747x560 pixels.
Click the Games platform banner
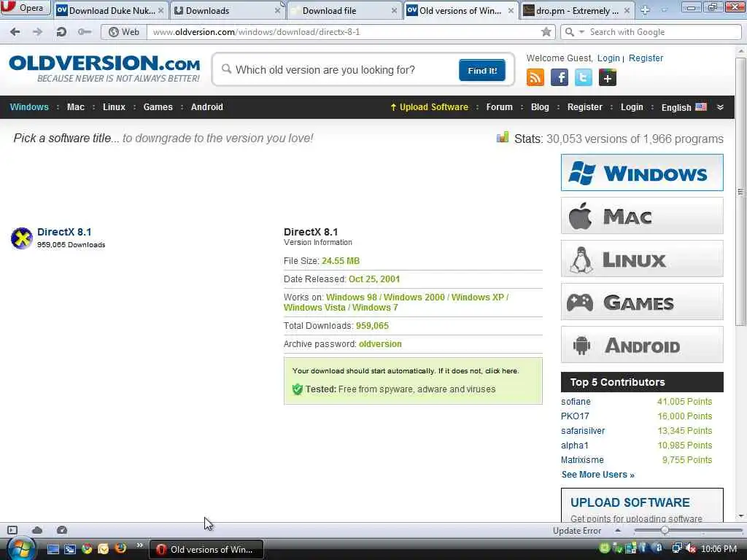tap(642, 301)
